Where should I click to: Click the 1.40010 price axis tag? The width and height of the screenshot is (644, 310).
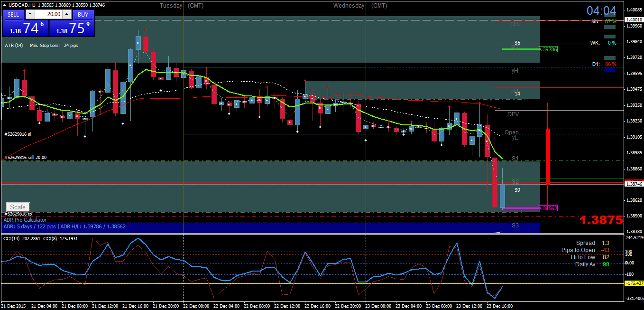(633, 20)
